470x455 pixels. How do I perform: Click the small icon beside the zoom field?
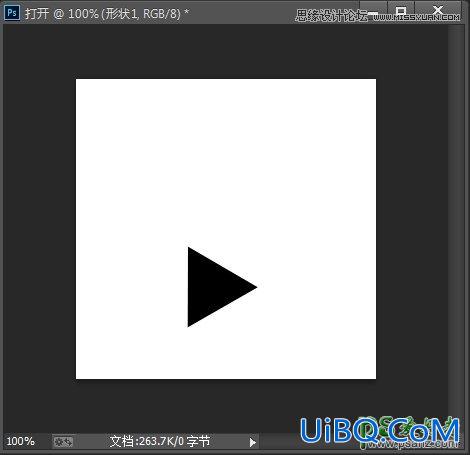click(63, 442)
